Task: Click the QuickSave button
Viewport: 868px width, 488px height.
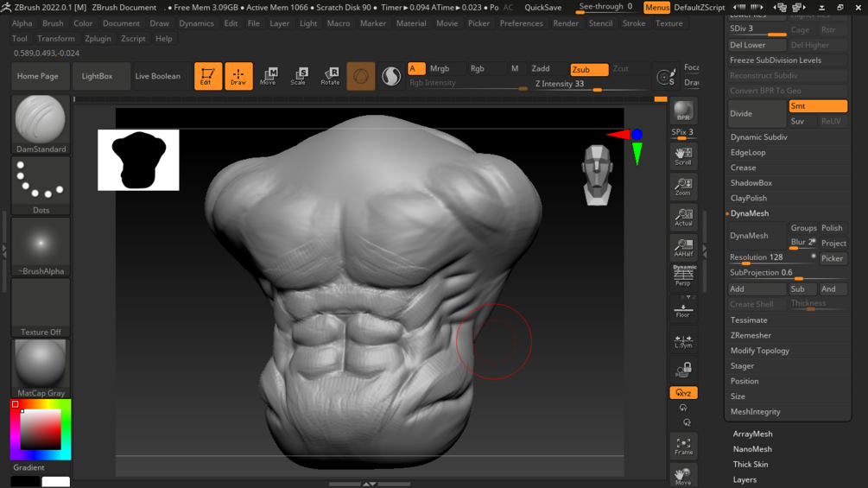Action: click(543, 7)
